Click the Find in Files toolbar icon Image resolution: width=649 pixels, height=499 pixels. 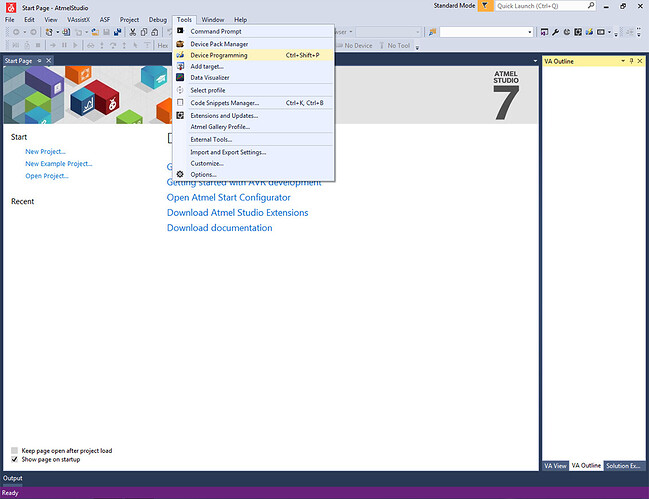pyautogui.click(x=433, y=32)
